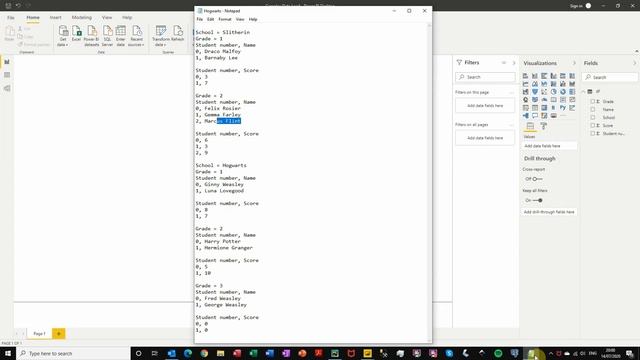Open Notepad File menu

click(200, 19)
